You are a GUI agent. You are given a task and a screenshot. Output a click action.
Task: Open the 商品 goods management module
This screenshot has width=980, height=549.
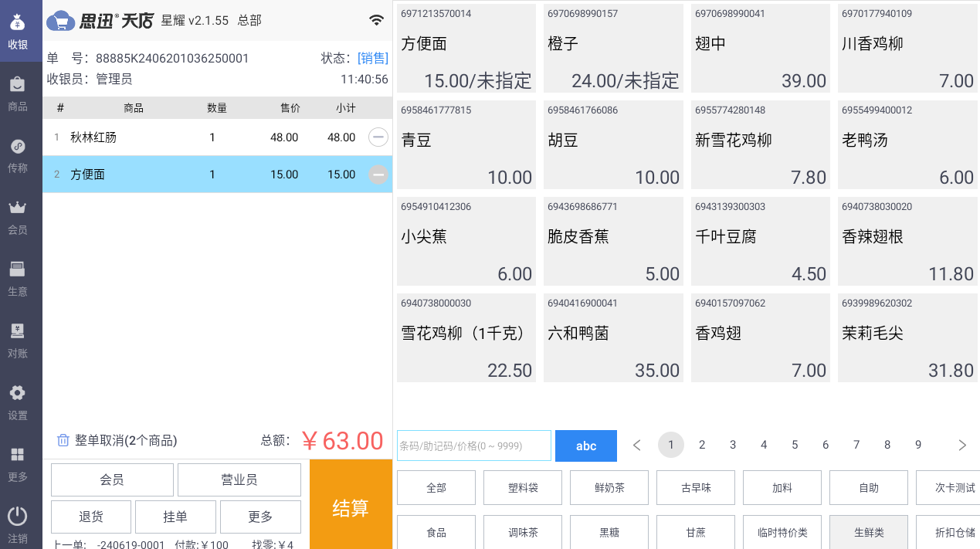click(19, 93)
